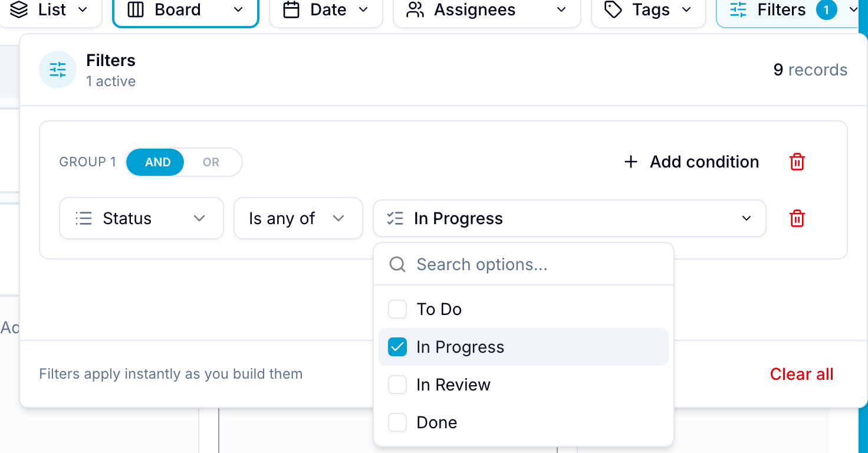Collapse the In Progress value dropdown
This screenshot has height=453, width=868.
(570, 218)
